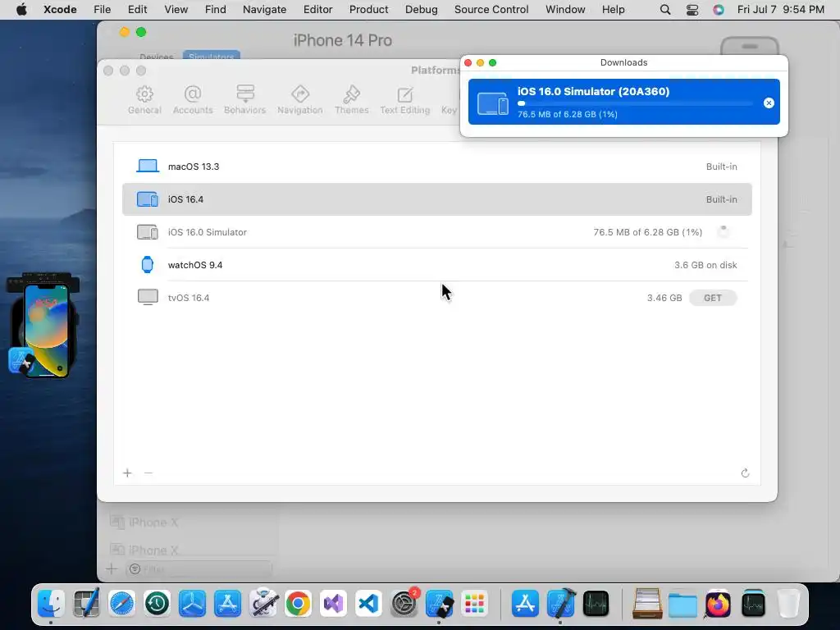Open the Xcode menu

(x=60, y=10)
